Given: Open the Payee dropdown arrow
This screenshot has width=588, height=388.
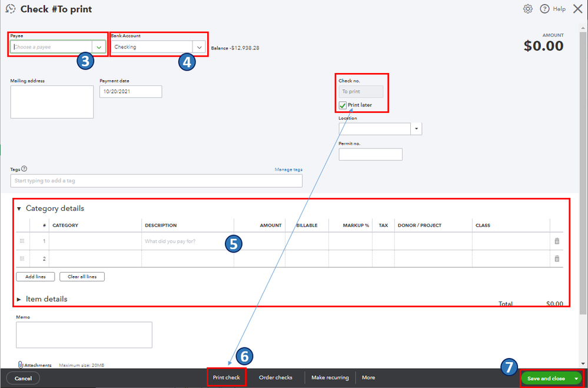Looking at the screenshot, I should [x=99, y=47].
